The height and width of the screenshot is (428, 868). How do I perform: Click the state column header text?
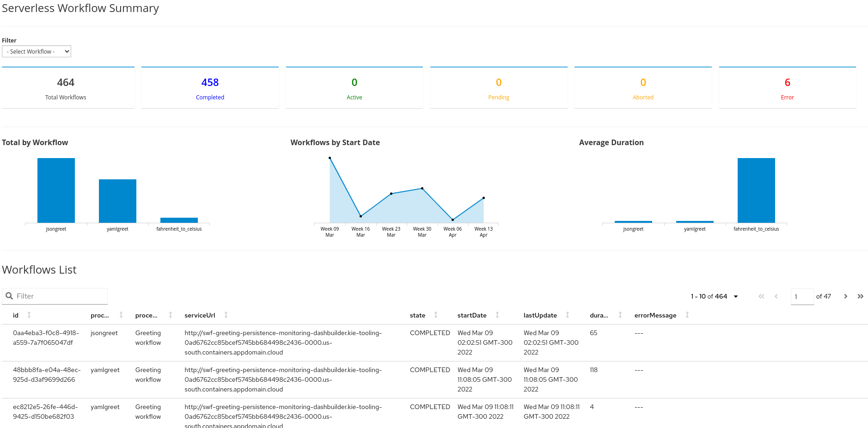[417, 315]
